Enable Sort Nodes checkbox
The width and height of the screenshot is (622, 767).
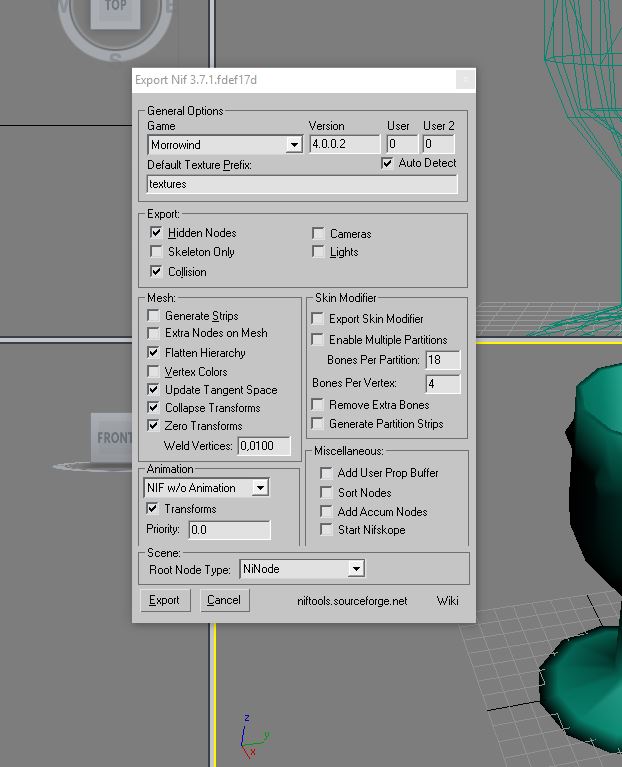(x=326, y=492)
